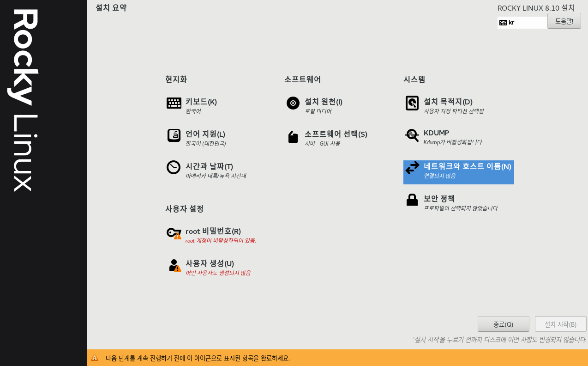Click the text '사용자 지정 파티션 선택됨'

[454, 111]
